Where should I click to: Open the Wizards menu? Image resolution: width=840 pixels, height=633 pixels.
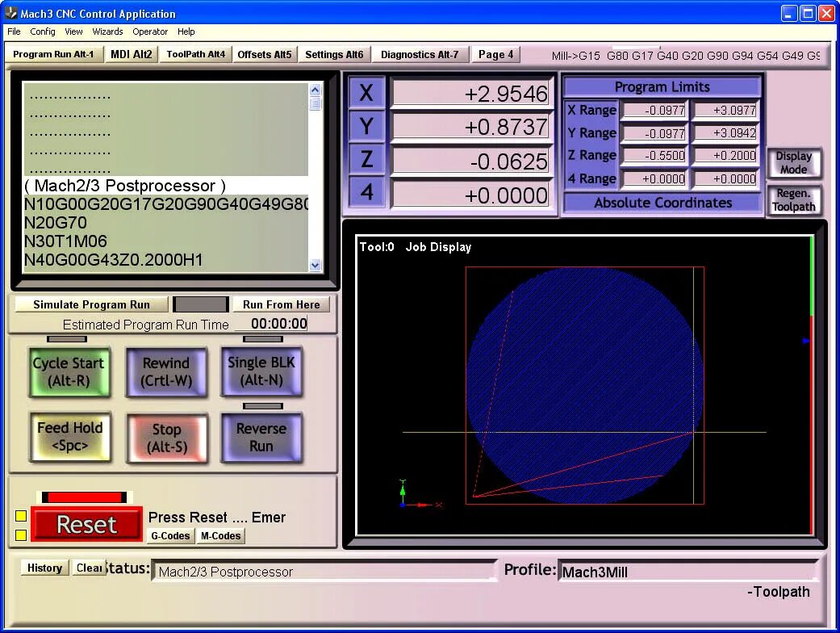tap(107, 31)
